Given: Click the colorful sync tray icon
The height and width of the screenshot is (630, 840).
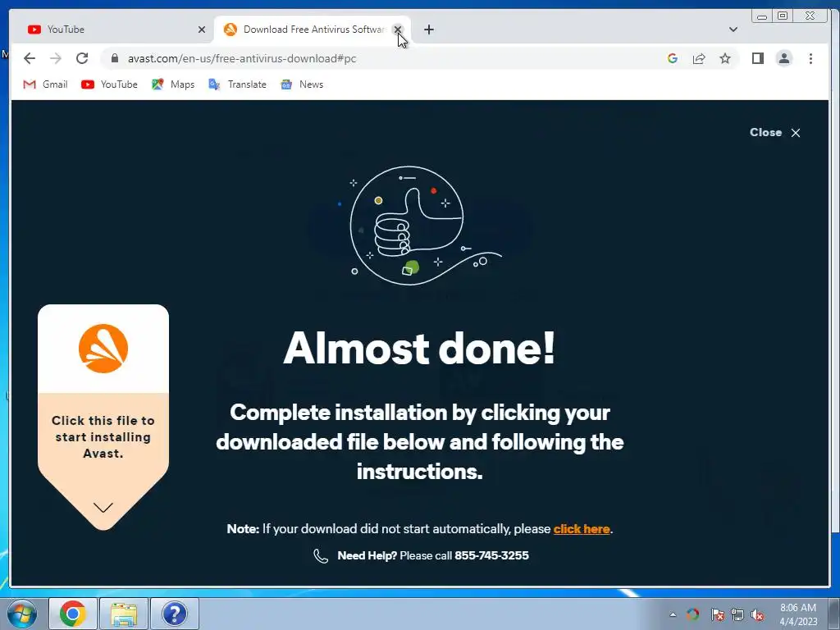Looking at the screenshot, I should [692, 614].
